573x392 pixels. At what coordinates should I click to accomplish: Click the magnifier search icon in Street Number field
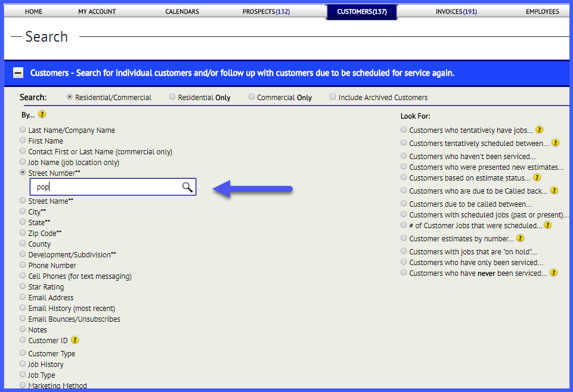187,187
